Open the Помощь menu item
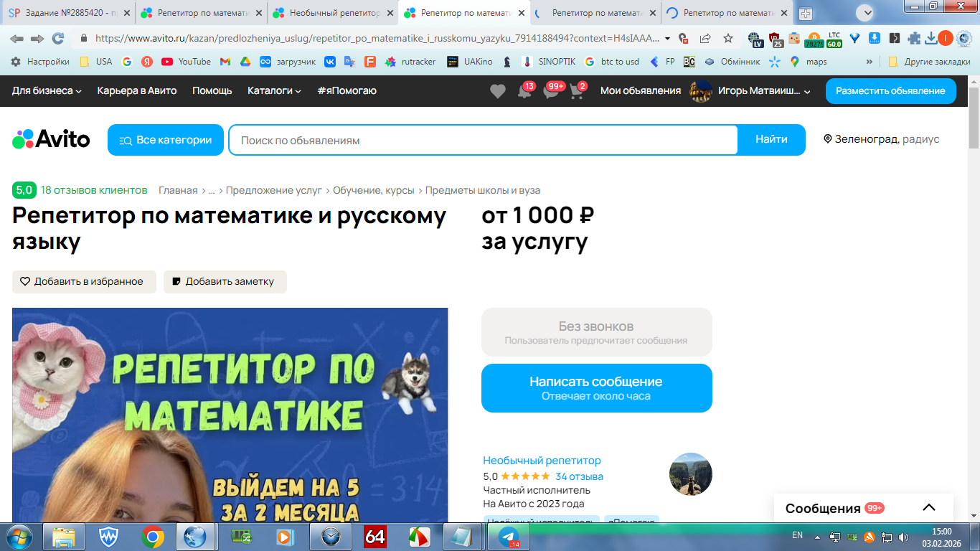Viewport: 980px width, 551px height. 212,90
